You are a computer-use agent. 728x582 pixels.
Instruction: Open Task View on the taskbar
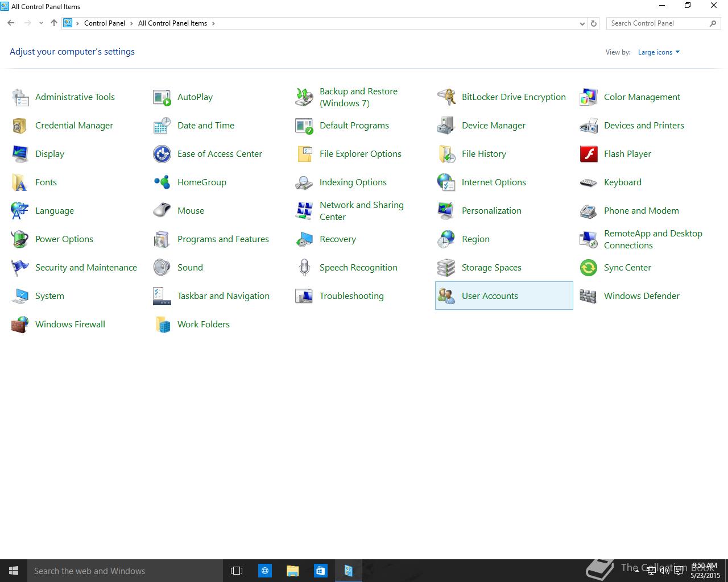[x=237, y=571]
